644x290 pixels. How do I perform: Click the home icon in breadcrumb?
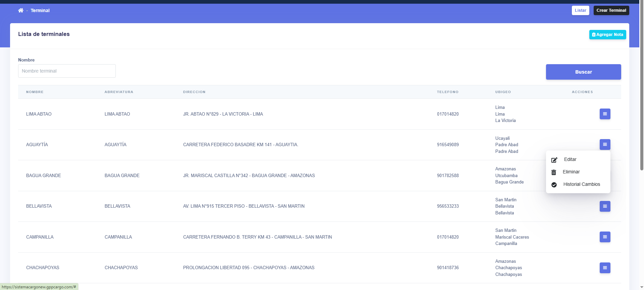[x=21, y=10]
